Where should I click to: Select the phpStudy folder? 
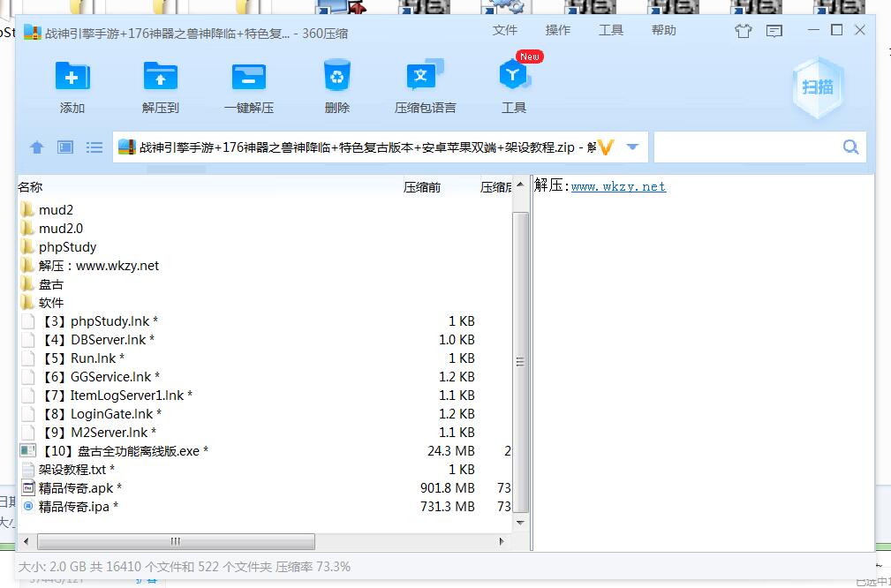coord(67,247)
